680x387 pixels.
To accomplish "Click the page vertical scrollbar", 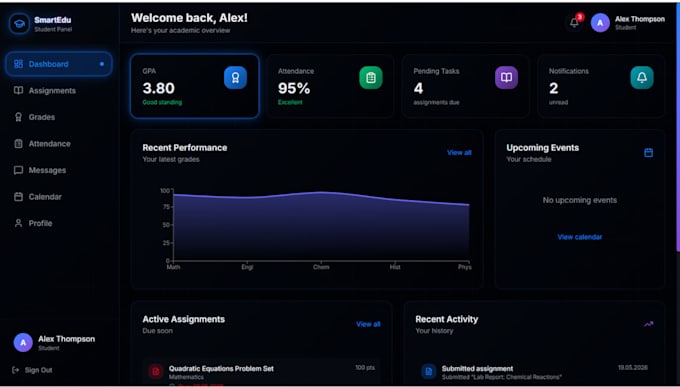I will [x=678, y=128].
